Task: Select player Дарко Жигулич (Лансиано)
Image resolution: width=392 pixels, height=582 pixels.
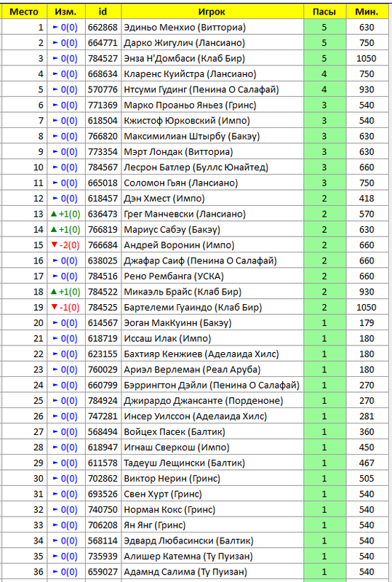Action: [185, 43]
